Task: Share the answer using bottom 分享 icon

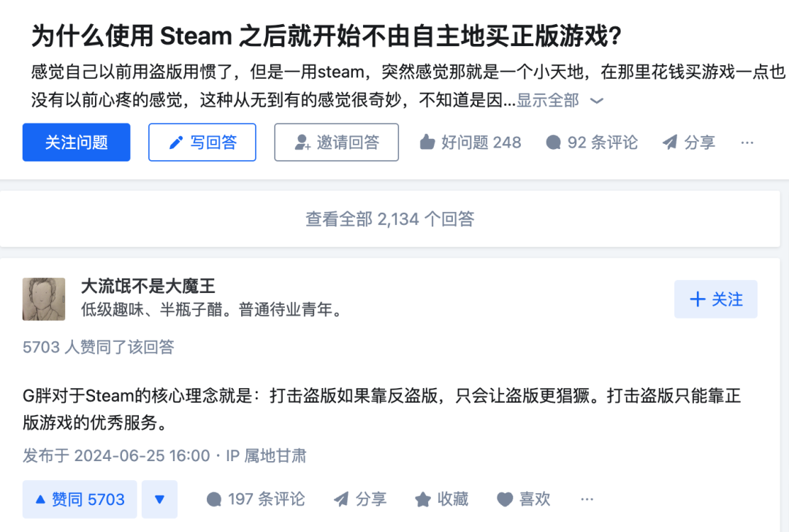Action: click(341, 500)
